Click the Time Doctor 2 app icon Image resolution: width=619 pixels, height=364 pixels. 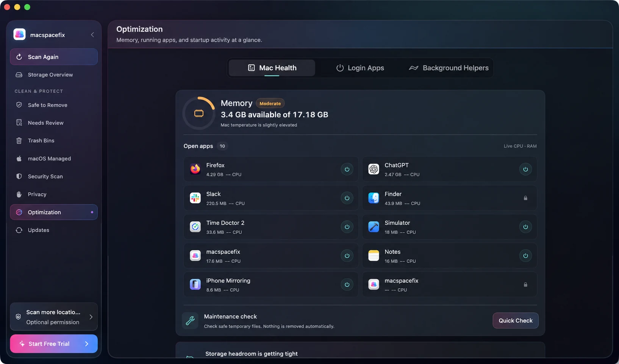pos(195,227)
